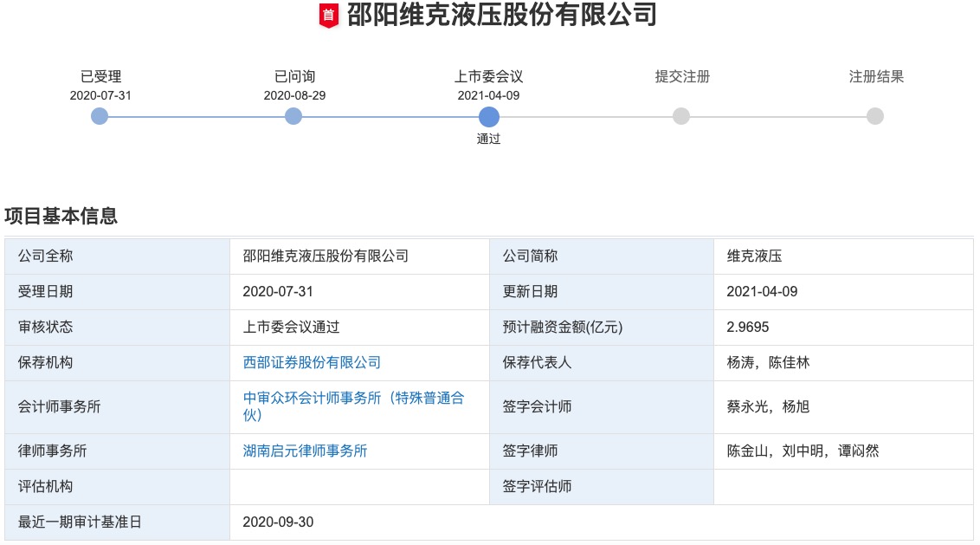Select the 已受理 2020-07-31 timeline node

[x=100, y=116]
